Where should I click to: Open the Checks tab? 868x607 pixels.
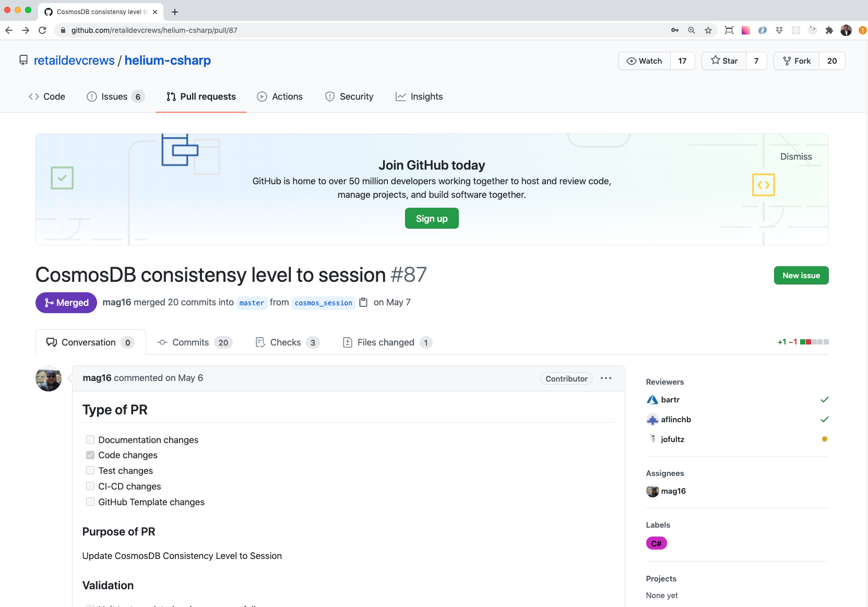[287, 342]
